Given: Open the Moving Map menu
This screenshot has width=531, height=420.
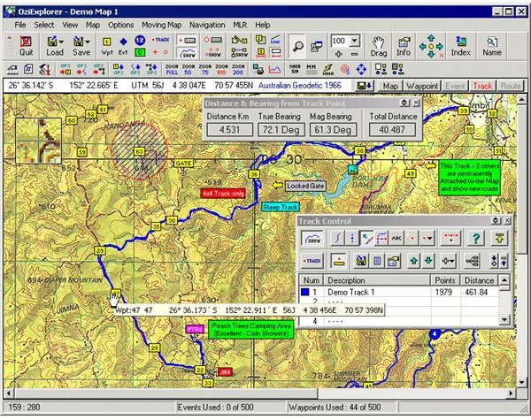Looking at the screenshot, I should click(162, 25).
